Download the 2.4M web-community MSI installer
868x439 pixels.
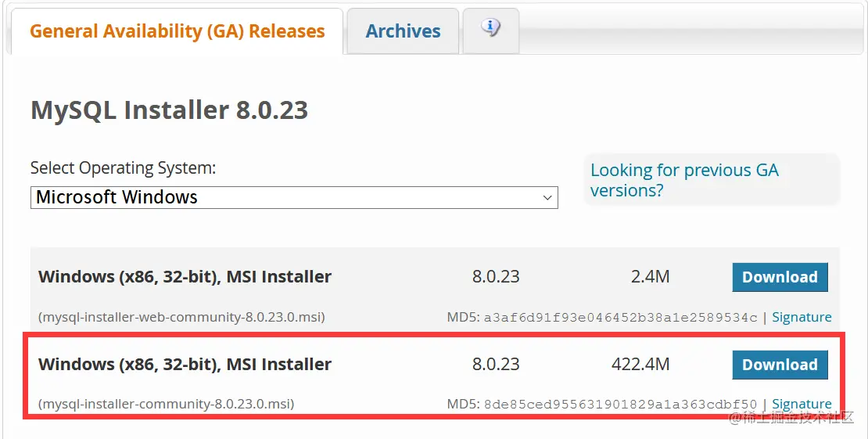coord(780,277)
